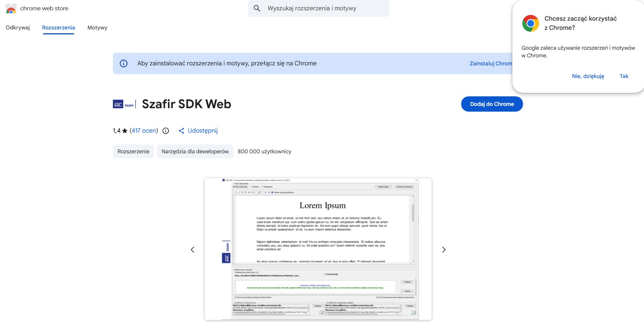
Task: Click the Chrome Web Store rainbow logo
Action: point(11,9)
